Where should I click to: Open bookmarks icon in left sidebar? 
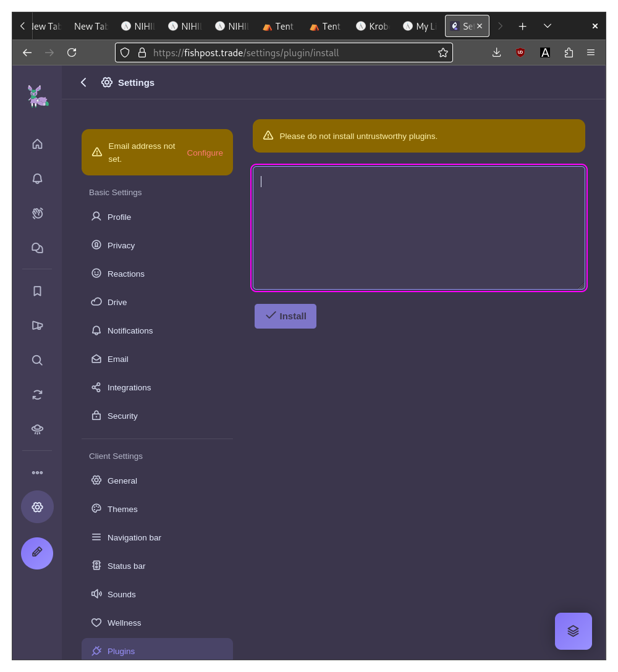(x=37, y=291)
